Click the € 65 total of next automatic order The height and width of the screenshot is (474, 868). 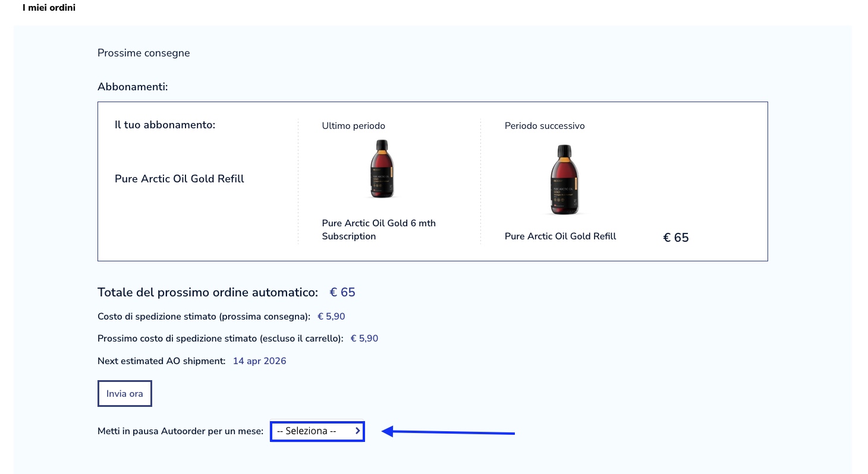coord(342,292)
